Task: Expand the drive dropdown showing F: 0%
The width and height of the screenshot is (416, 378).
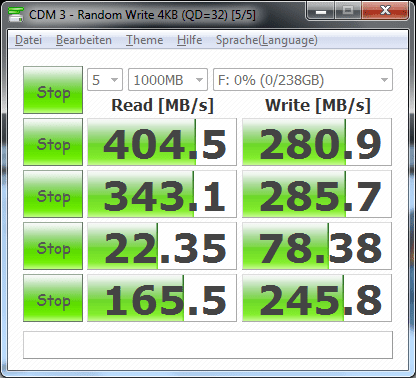Action: [303, 80]
